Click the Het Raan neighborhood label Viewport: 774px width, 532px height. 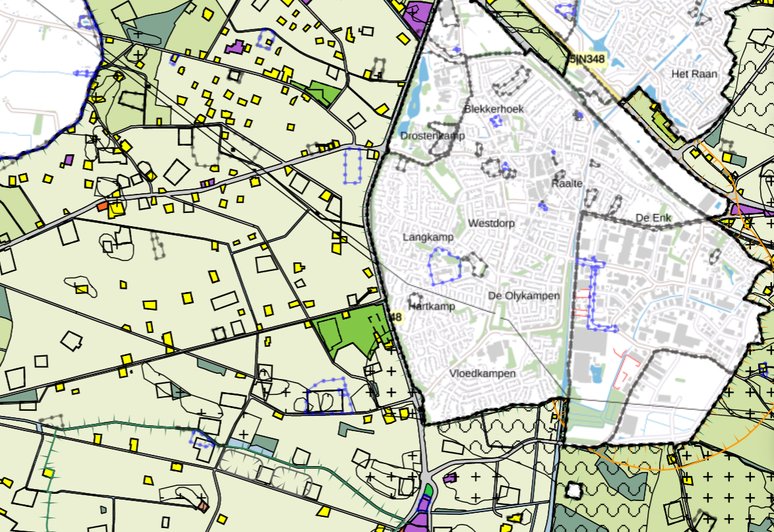(694, 74)
